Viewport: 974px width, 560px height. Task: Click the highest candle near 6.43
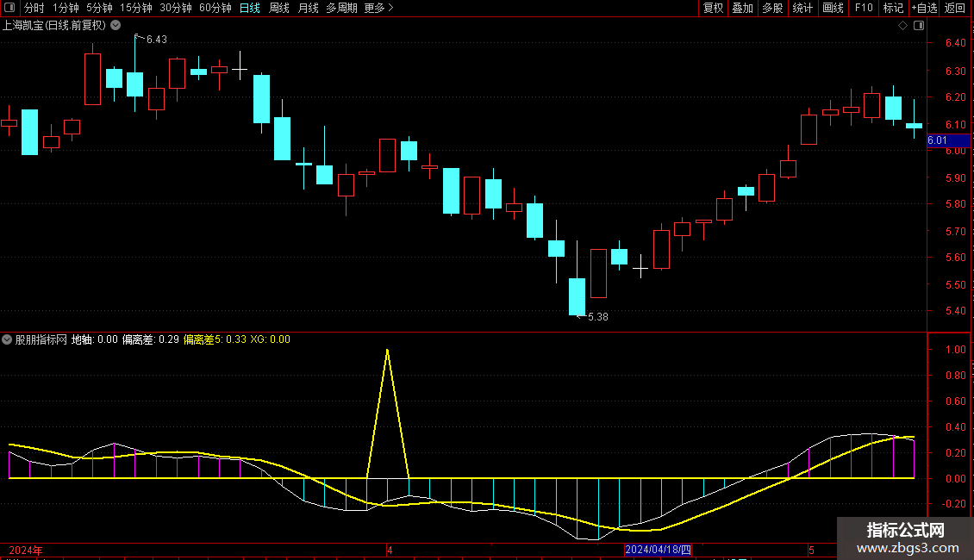pyautogui.click(x=134, y=84)
